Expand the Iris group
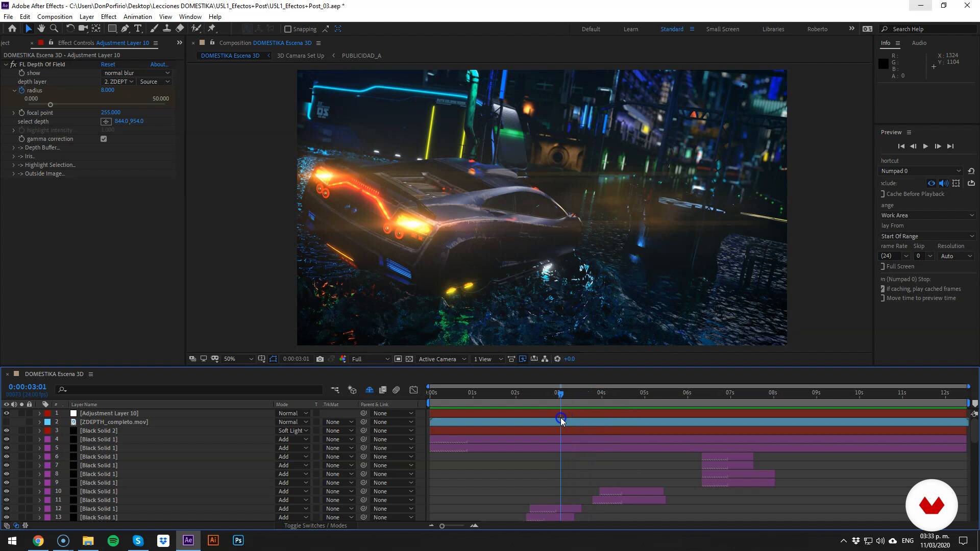 click(x=14, y=156)
